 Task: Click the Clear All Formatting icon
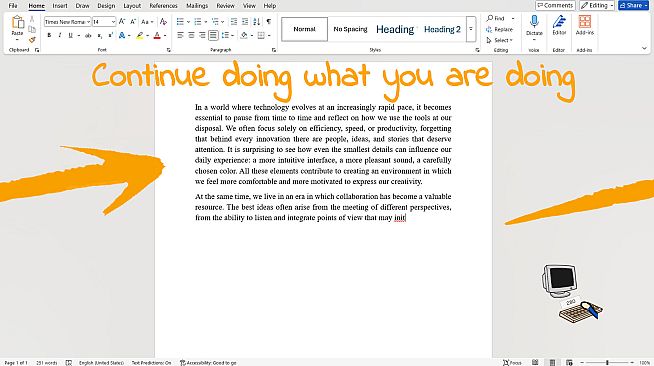pyautogui.click(x=164, y=22)
